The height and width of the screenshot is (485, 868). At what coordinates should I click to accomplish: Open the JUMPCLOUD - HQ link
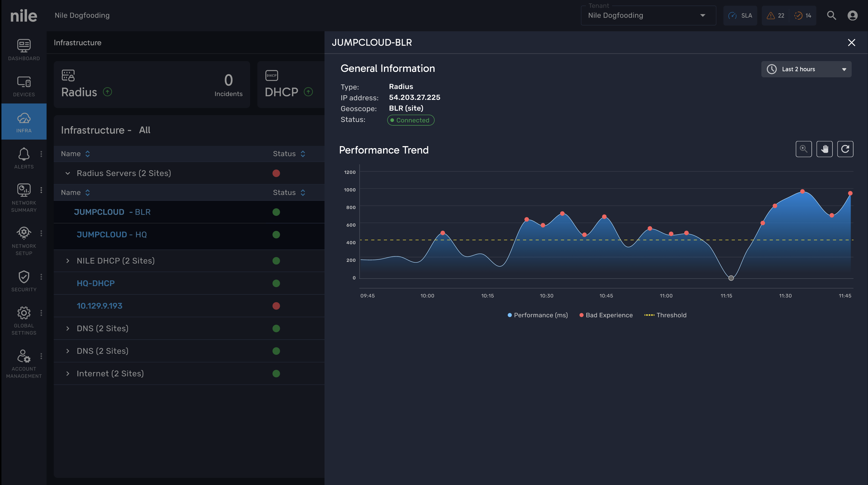coord(111,235)
